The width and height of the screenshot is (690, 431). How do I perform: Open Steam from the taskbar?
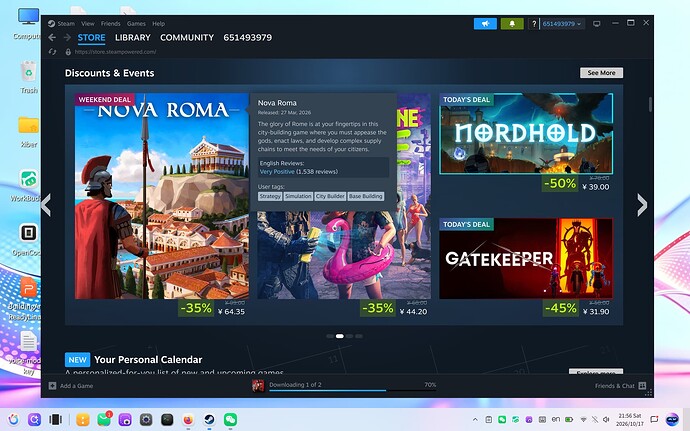click(209, 419)
